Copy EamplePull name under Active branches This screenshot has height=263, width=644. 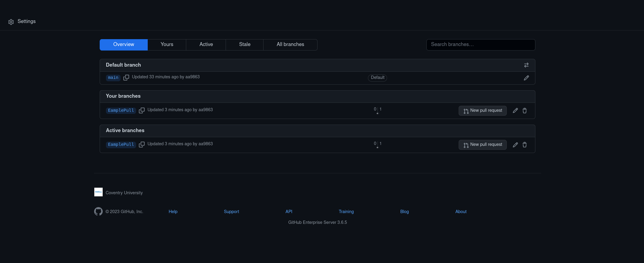pyautogui.click(x=142, y=144)
